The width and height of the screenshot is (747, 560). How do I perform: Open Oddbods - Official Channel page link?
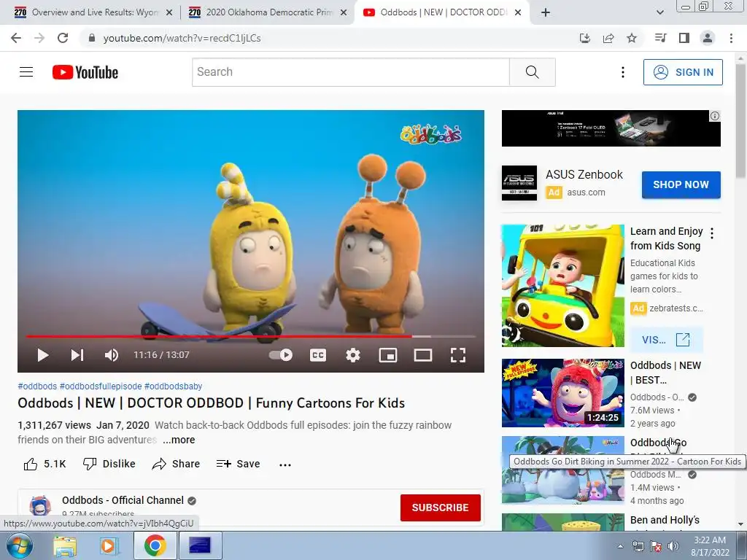pyautogui.click(x=123, y=500)
